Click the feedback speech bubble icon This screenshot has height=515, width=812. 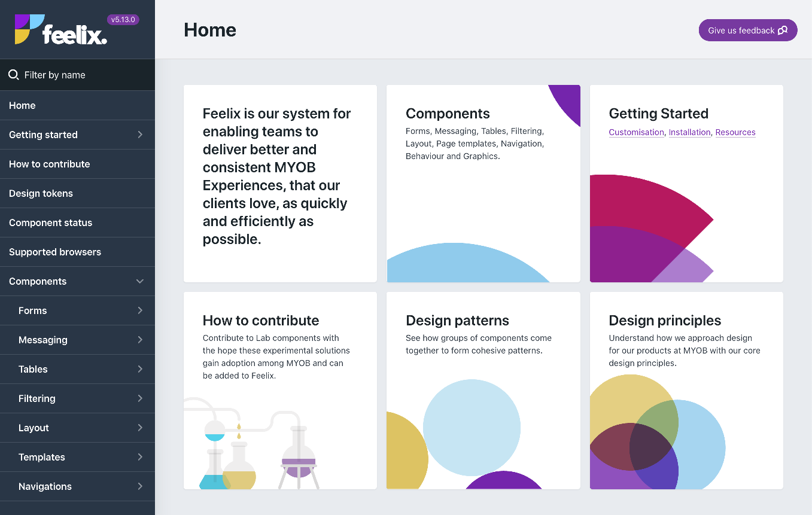click(x=783, y=31)
